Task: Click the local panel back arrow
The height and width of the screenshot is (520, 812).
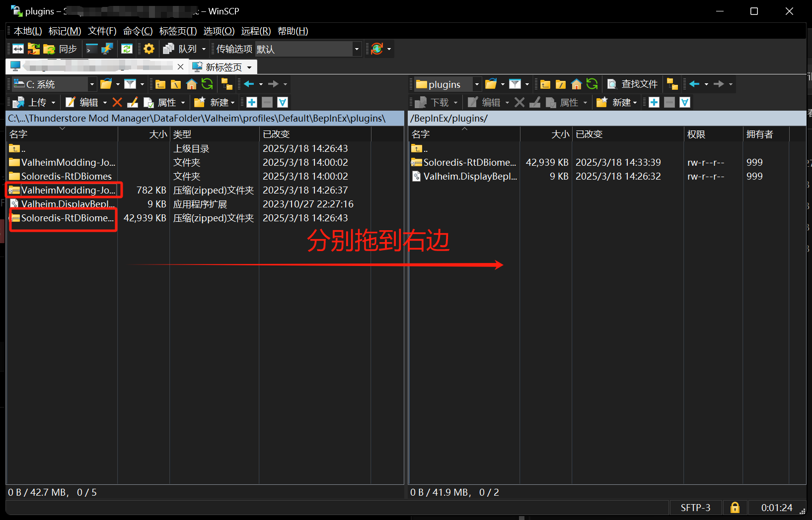Action: pyautogui.click(x=249, y=84)
